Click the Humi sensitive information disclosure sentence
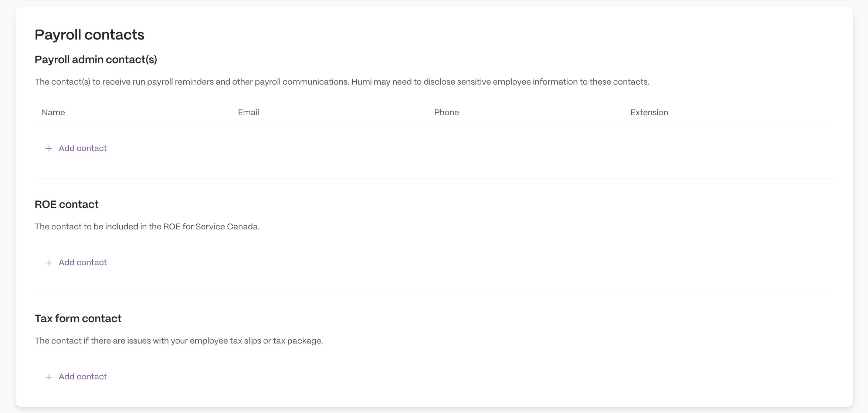Viewport: 868px width, 413px height. 500,82
